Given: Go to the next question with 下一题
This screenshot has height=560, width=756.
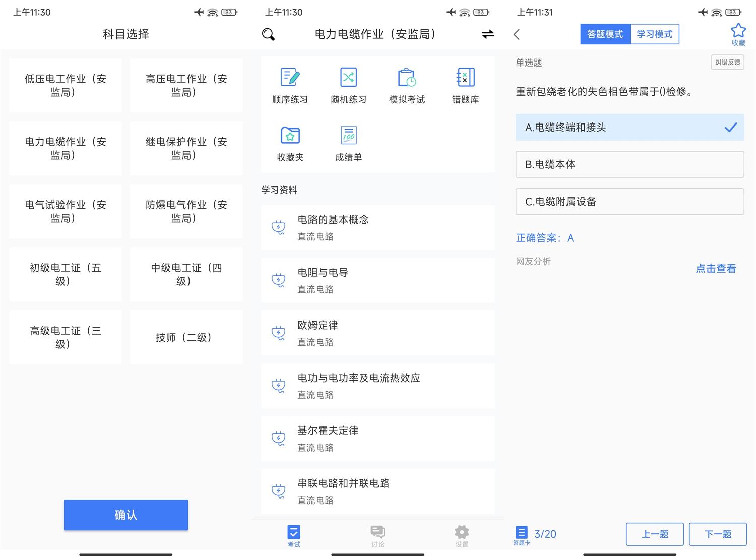Looking at the screenshot, I should pos(717,534).
